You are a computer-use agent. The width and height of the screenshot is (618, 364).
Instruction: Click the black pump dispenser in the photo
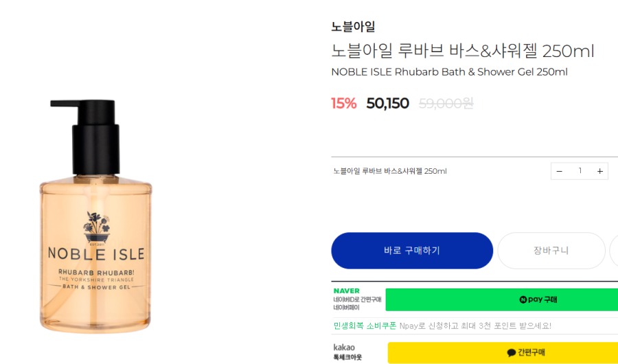click(91, 137)
